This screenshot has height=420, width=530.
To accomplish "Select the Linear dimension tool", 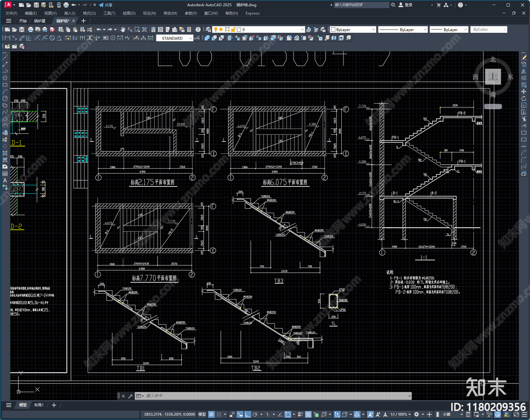I will click(x=7, y=38).
